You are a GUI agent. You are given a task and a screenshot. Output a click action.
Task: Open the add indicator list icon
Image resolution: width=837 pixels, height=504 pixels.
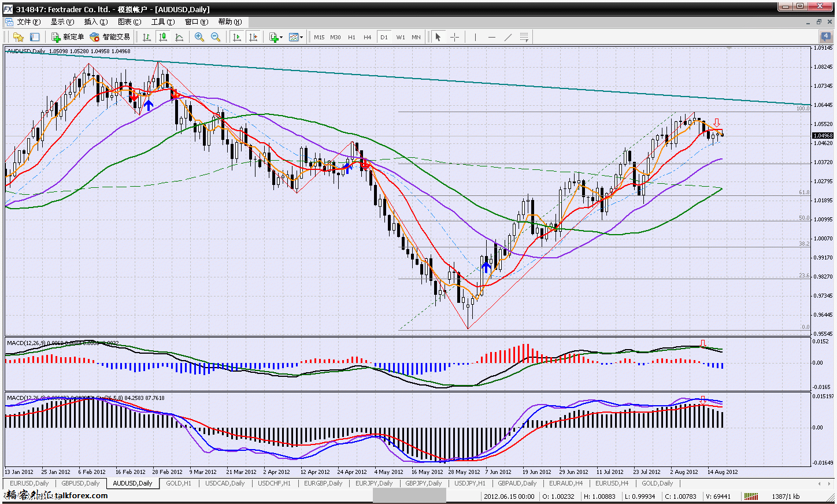(x=273, y=37)
